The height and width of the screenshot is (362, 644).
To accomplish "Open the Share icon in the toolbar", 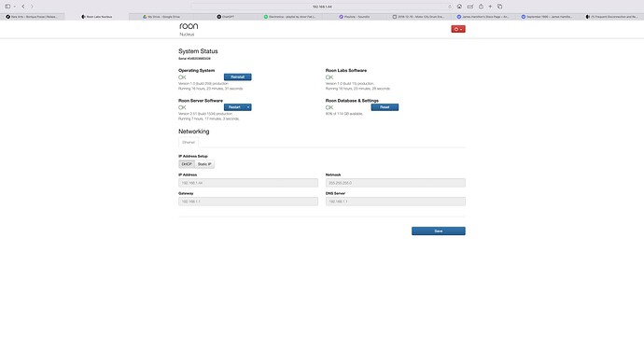I will click(x=481, y=7).
